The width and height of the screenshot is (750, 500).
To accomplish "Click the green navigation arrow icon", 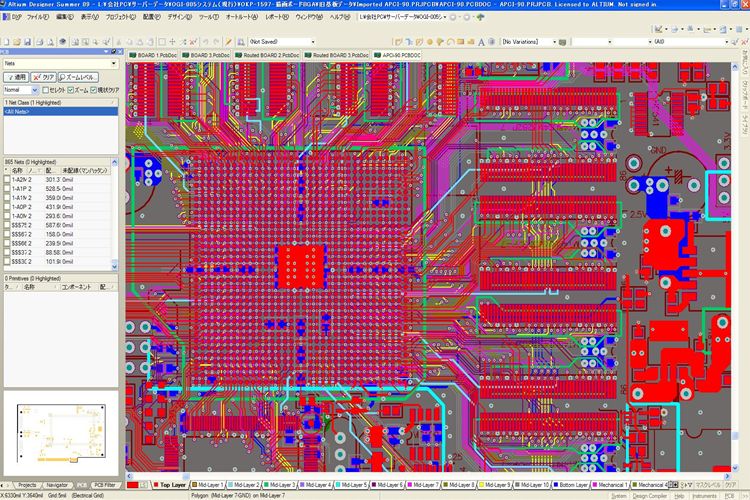I will (480, 17).
